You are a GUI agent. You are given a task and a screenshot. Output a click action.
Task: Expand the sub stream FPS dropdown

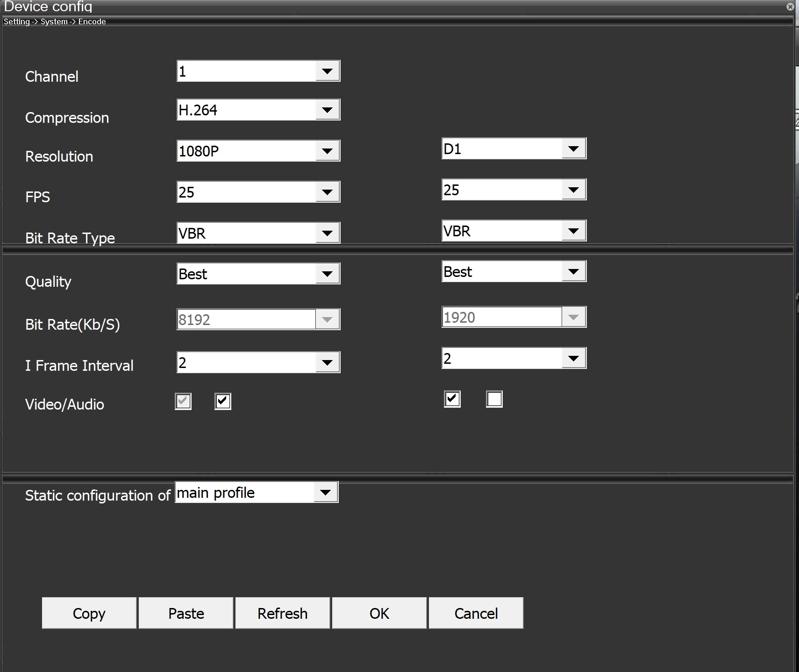click(573, 190)
